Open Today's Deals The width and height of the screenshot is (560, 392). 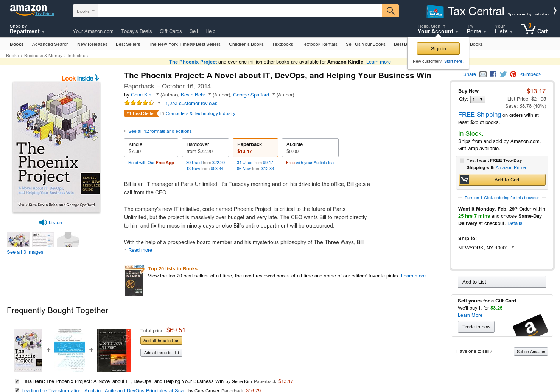[x=136, y=31]
